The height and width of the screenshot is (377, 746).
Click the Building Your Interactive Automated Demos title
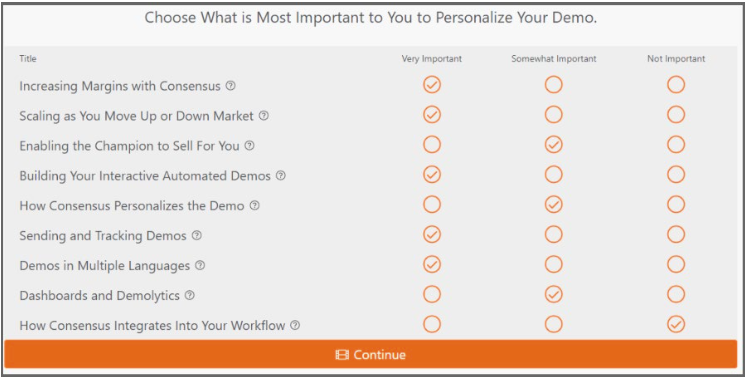[145, 176]
